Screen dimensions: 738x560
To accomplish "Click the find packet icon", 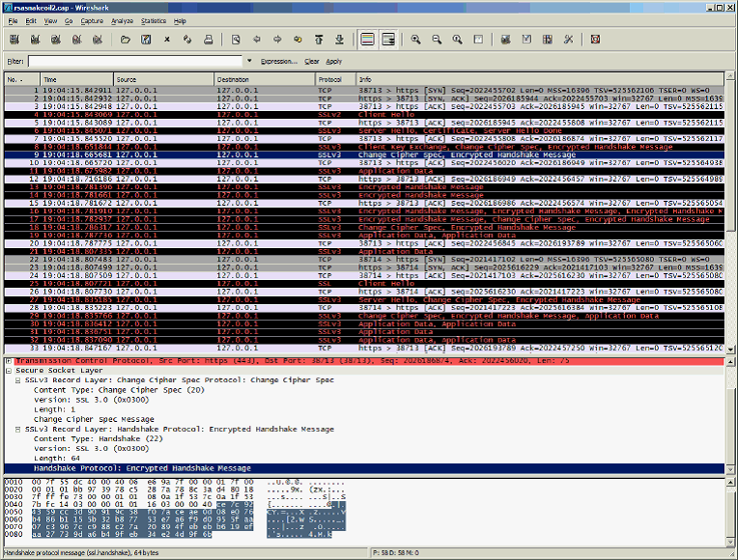I will [236, 40].
